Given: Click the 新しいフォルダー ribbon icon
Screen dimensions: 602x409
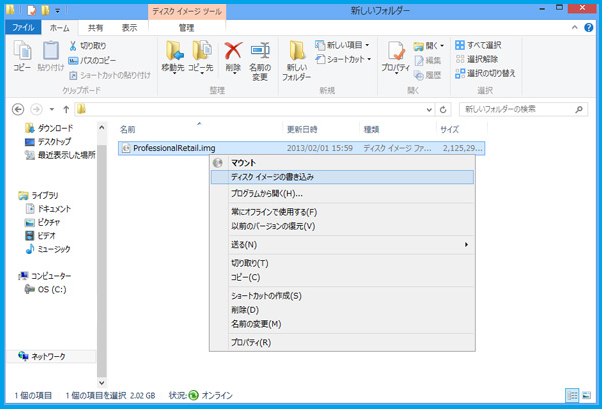Looking at the screenshot, I should tap(297, 51).
